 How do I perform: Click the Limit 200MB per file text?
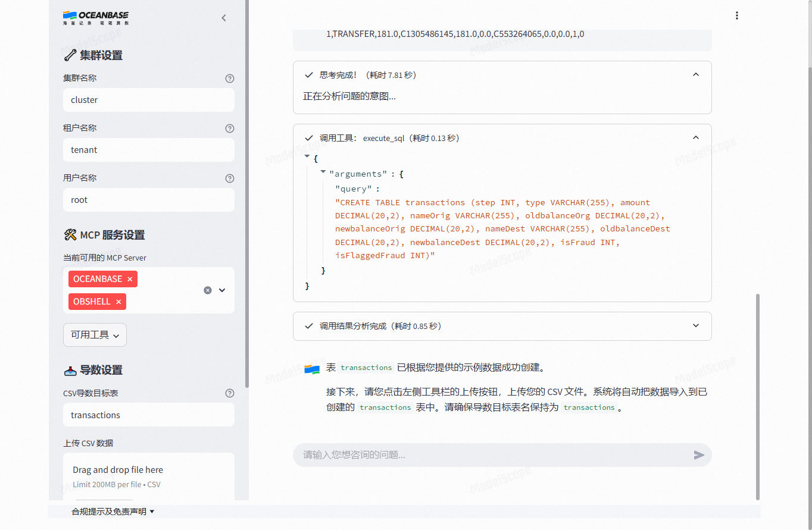pyautogui.click(x=117, y=485)
